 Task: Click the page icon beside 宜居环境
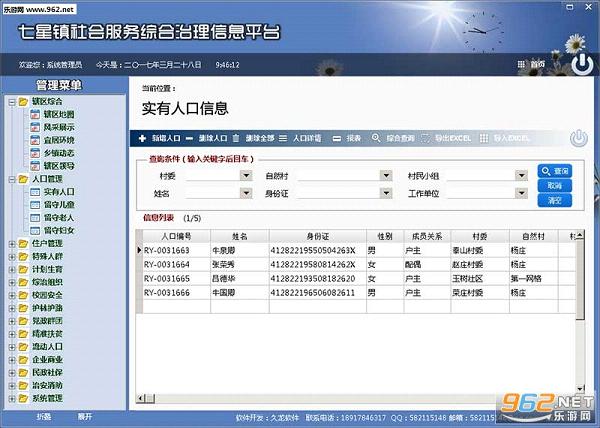(x=35, y=140)
